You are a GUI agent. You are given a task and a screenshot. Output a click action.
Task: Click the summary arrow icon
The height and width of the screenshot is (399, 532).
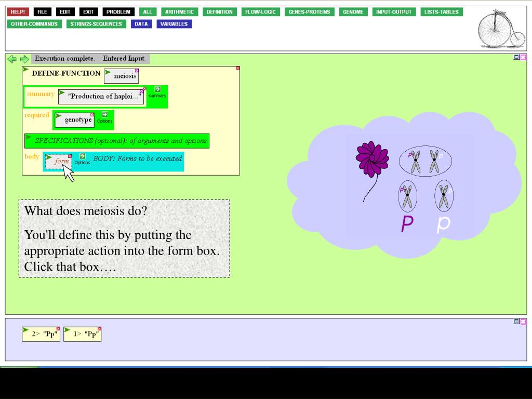[x=157, y=89]
